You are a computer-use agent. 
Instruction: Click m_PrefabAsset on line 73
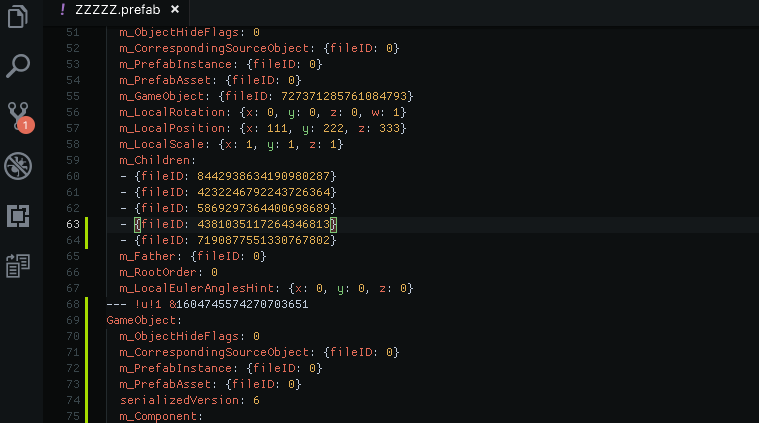pyautogui.click(x=165, y=384)
